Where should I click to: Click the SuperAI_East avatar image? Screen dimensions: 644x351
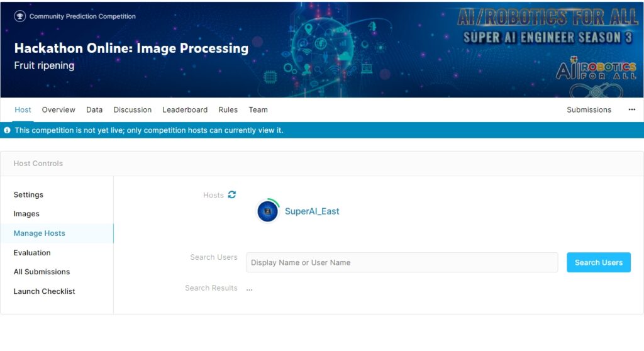click(x=267, y=211)
